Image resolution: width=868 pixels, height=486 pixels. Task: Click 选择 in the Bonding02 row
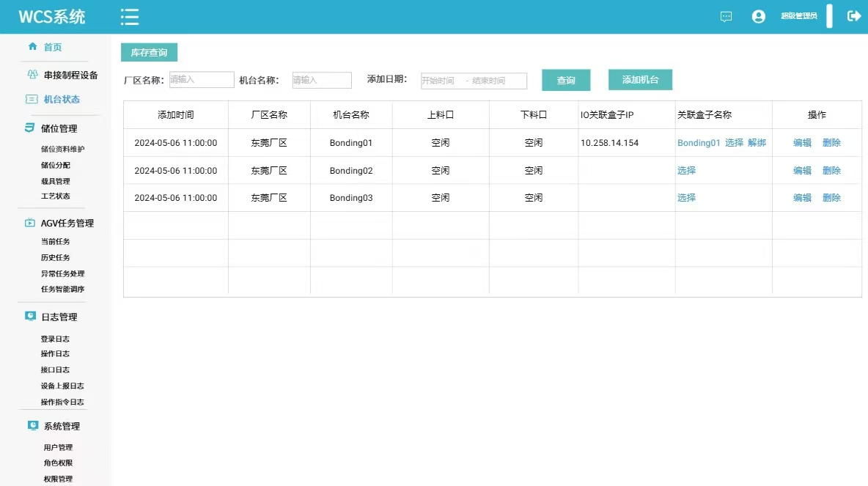pyautogui.click(x=686, y=171)
